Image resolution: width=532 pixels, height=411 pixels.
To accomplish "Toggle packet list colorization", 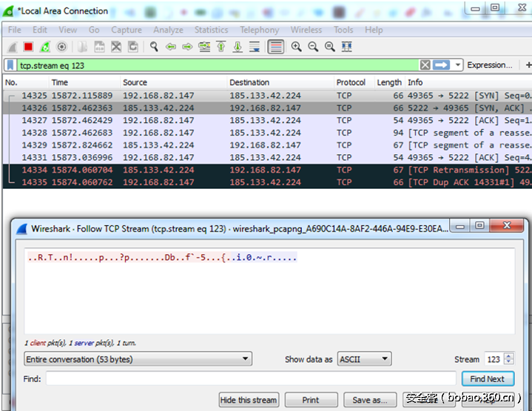I will click(275, 47).
